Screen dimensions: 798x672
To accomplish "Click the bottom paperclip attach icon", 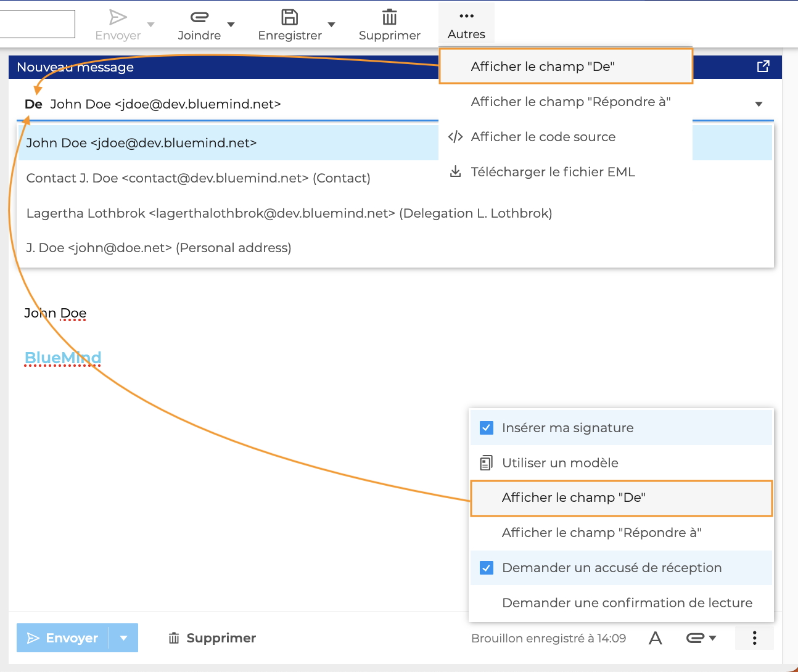I will point(696,638).
